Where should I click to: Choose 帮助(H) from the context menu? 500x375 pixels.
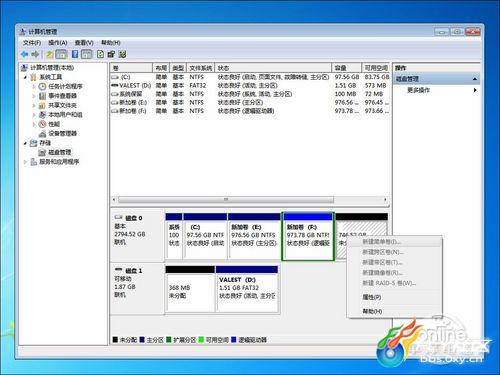395,311
